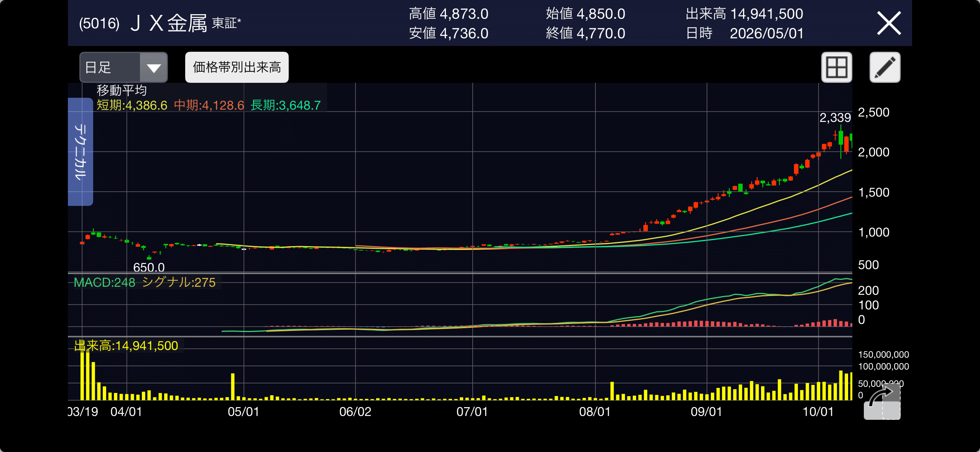The image size is (980, 452).
Task: Click the シグナル:275 label
Action: [179, 283]
